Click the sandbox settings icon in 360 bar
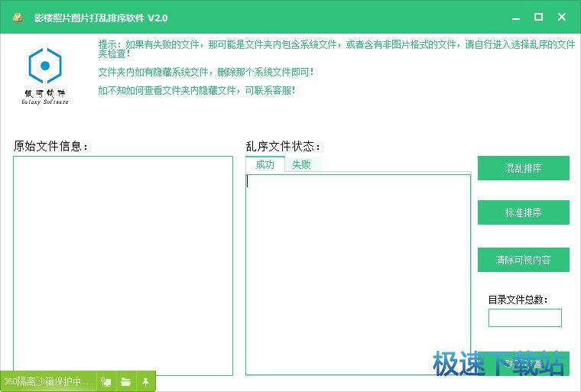 (x=106, y=381)
